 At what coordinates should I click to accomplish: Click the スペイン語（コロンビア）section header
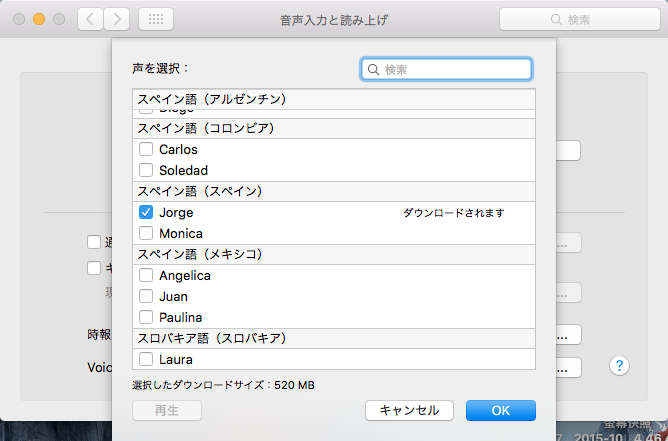coord(205,128)
